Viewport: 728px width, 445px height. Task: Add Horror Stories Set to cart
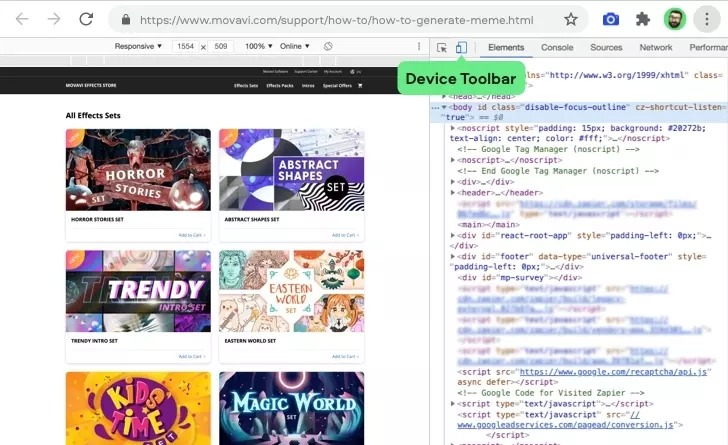coord(192,235)
